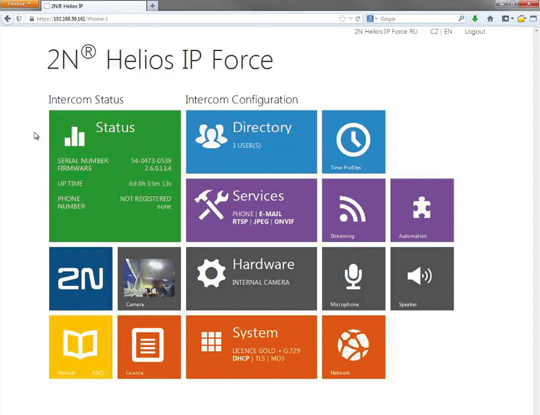Open the System grid tile
Image resolution: width=540 pixels, height=415 pixels.
pos(251,347)
